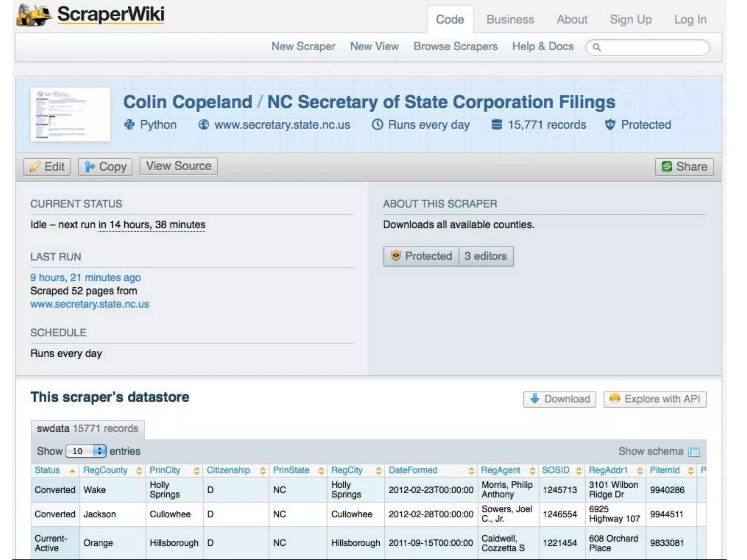The width and height of the screenshot is (747, 560).
Task: Open Browse Scrapers menu item
Action: [x=455, y=46]
